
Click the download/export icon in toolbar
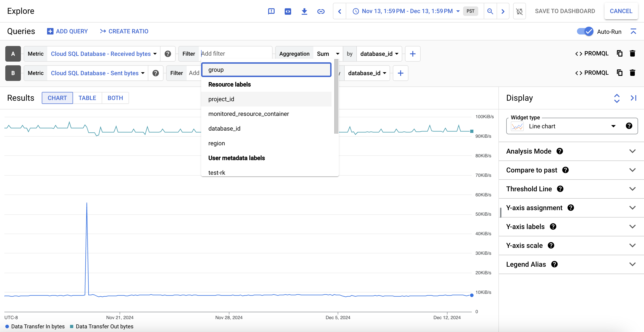click(x=304, y=11)
